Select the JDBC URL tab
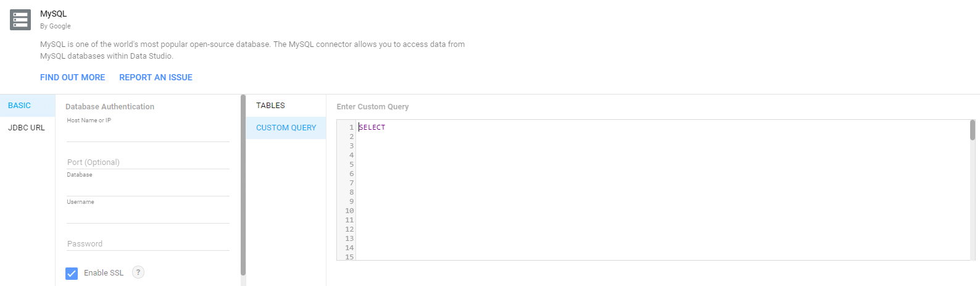This screenshot has width=980, height=286. tap(27, 128)
